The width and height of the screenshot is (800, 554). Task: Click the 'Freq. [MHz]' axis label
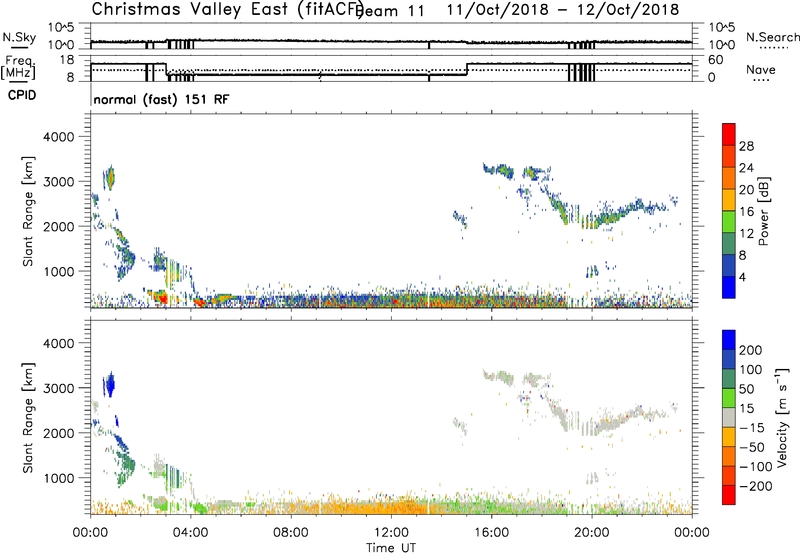(18, 67)
